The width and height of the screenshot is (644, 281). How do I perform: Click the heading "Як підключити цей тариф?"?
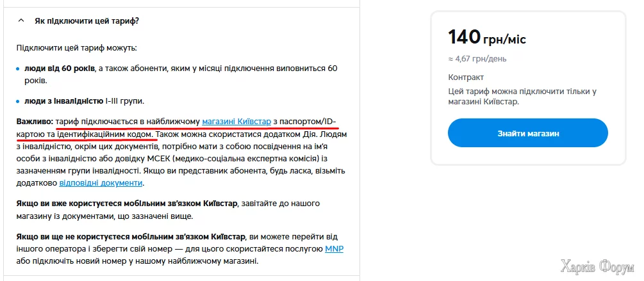tap(87, 21)
